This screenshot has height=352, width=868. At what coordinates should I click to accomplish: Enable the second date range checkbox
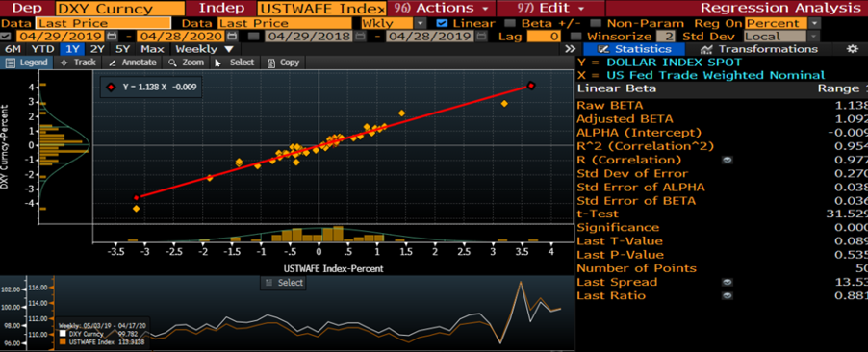pos(253,36)
